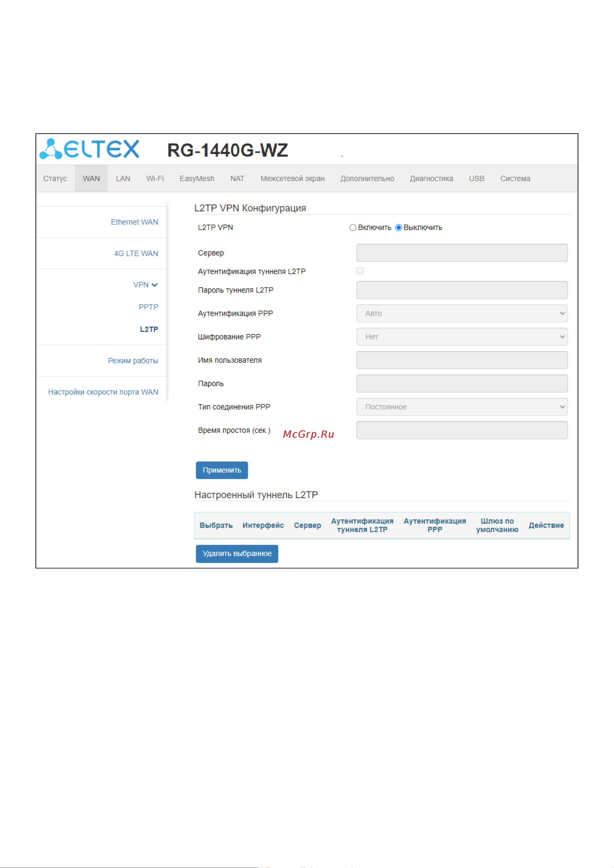This screenshot has width=614, height=868.
Task: Click the Шлюз по умолчанию column header
Action: (497, 525)
